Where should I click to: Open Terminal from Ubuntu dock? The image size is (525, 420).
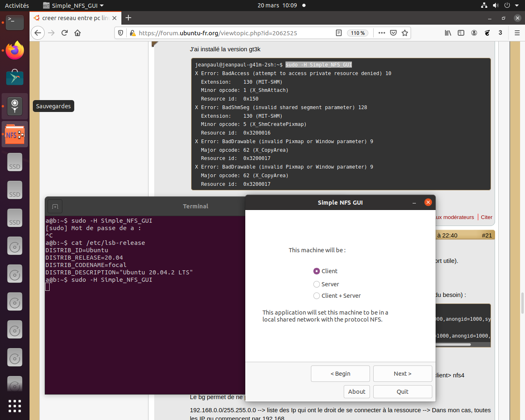pos(15,22)
